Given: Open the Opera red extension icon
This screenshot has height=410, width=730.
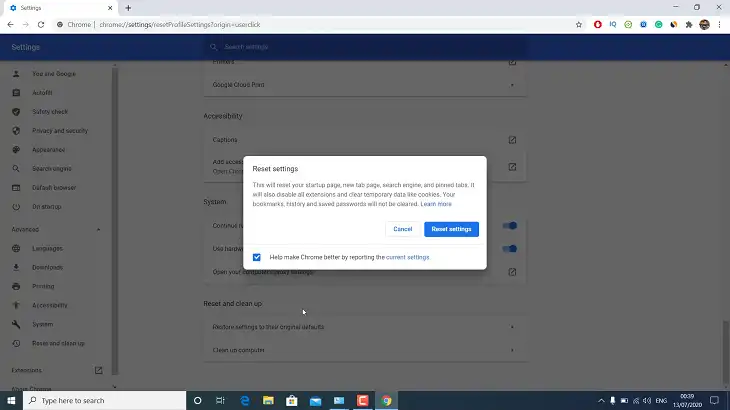Looking at the screenshot, I should (x=598, y=25).
